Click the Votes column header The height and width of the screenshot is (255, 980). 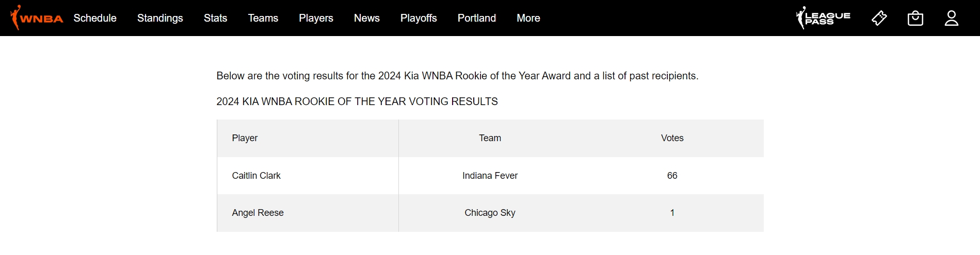672,138
